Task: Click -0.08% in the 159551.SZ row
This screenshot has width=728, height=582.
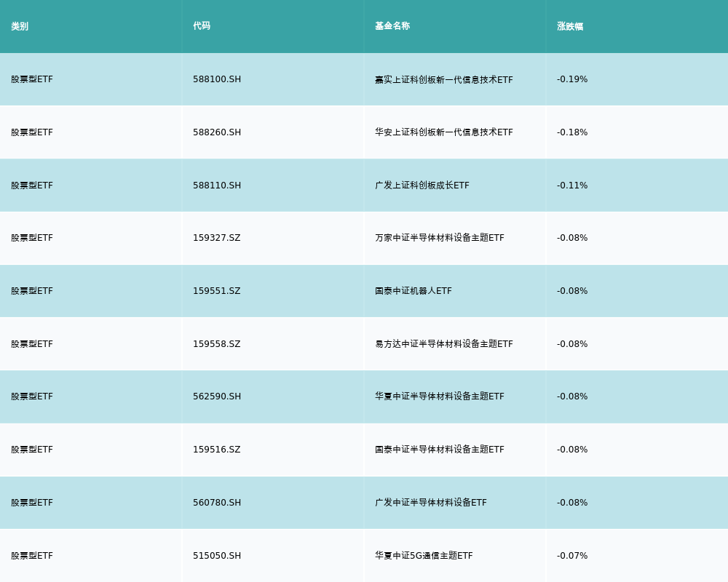Action: (572, 291)
